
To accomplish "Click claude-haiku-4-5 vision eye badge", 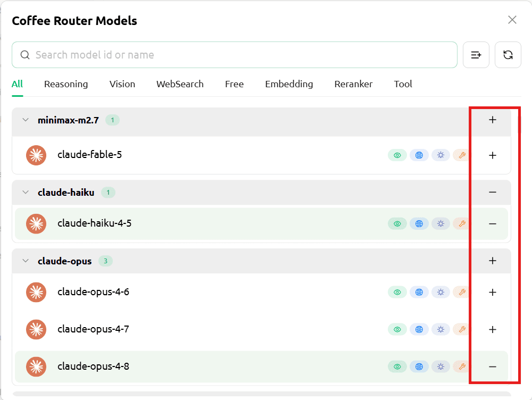I will coord(397,224).
